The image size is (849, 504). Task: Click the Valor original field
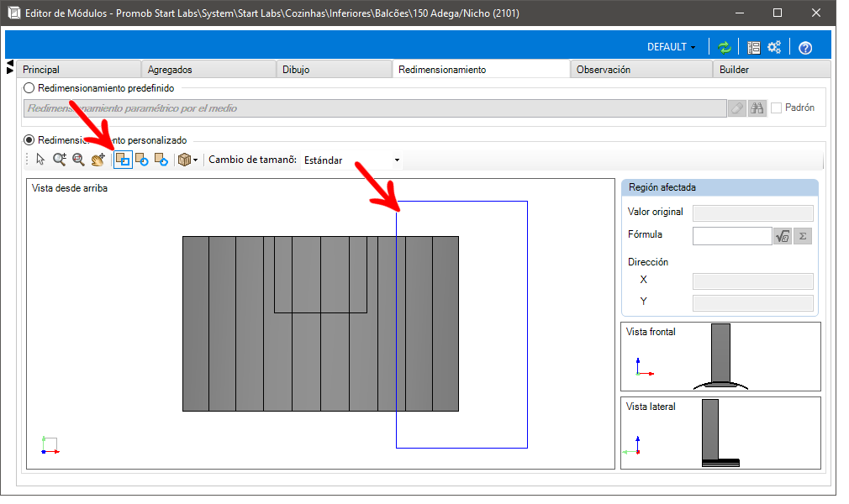(x=753, y=213)
